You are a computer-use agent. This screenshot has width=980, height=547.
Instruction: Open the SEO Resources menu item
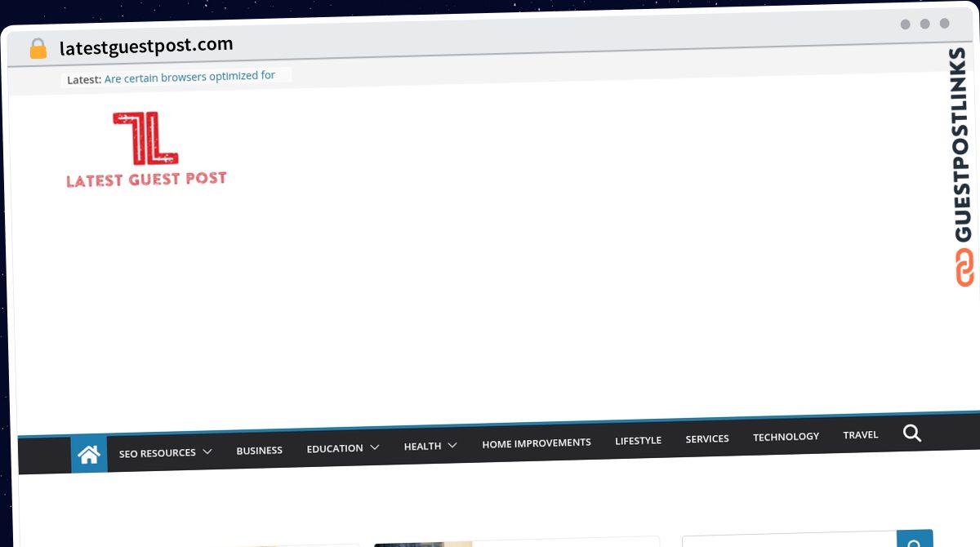[x=158, y=452]
